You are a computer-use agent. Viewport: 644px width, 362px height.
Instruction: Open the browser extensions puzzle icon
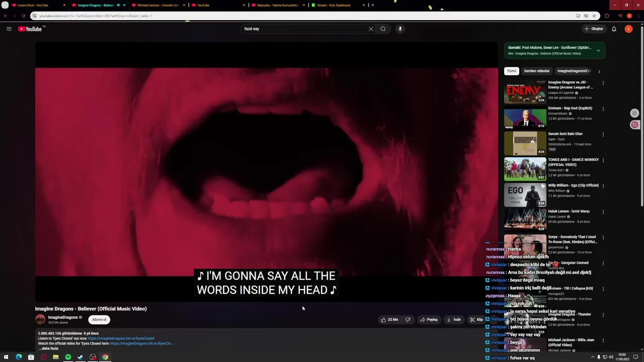[607, 16]
